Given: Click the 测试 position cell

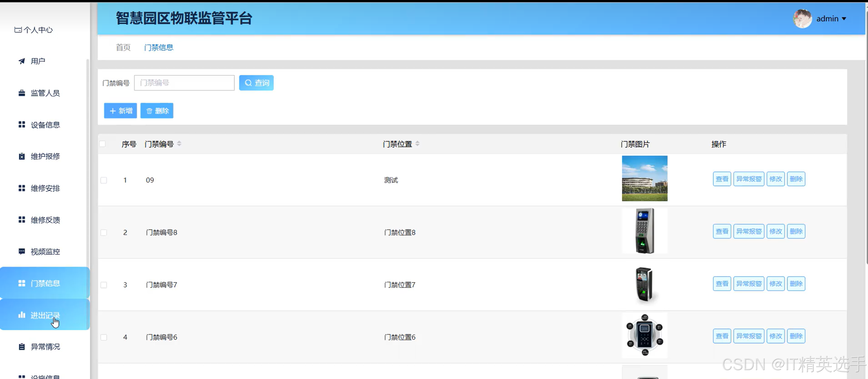Looking at the screenshot, I should pyautogui.click(x=391, y=180).
